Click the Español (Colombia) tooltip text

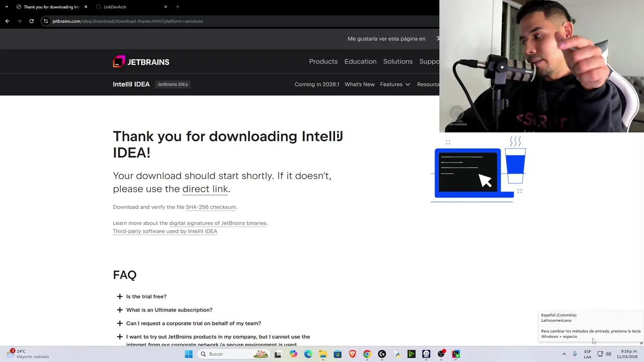click(x=559, y=315)
